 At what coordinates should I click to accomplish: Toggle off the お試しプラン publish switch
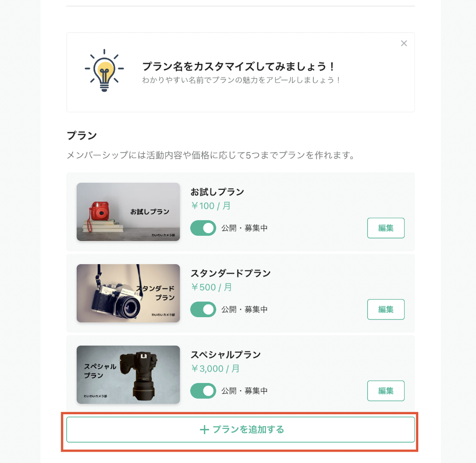coord(203,228)
